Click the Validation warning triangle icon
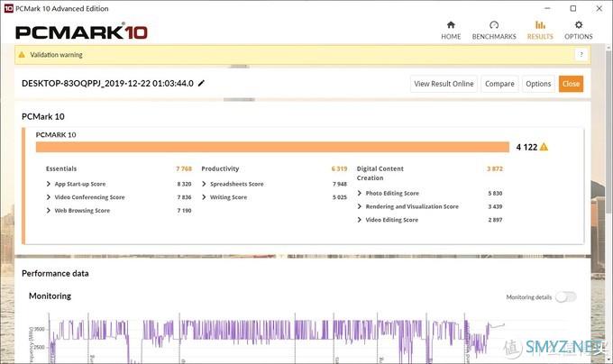Viewport: 613px width, 364px height. (22, 55)
